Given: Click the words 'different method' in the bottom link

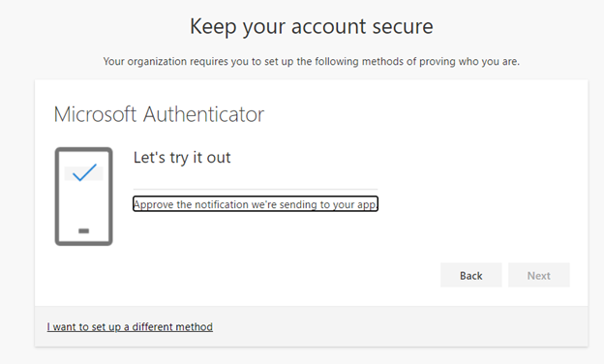Looking at the screenshot, I should pyautogui.click(x=172, y=326).
